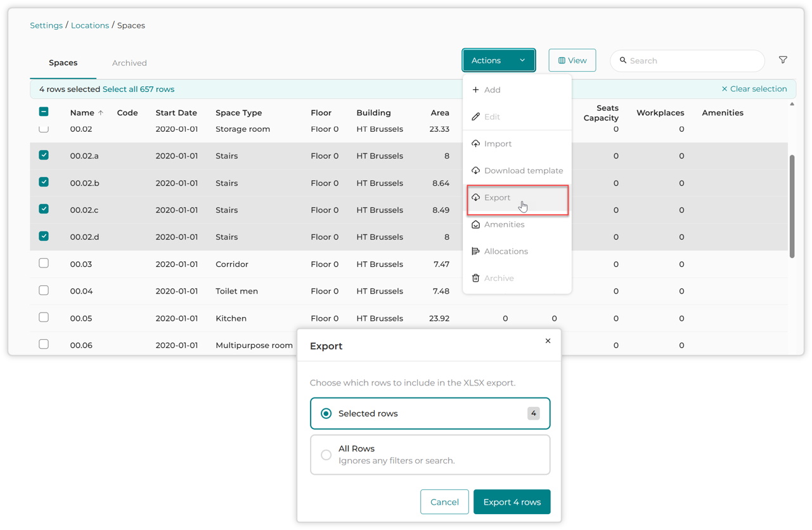Click the Export 4 rows button
This screenshot has height=530, width=812.
[512, 502]
